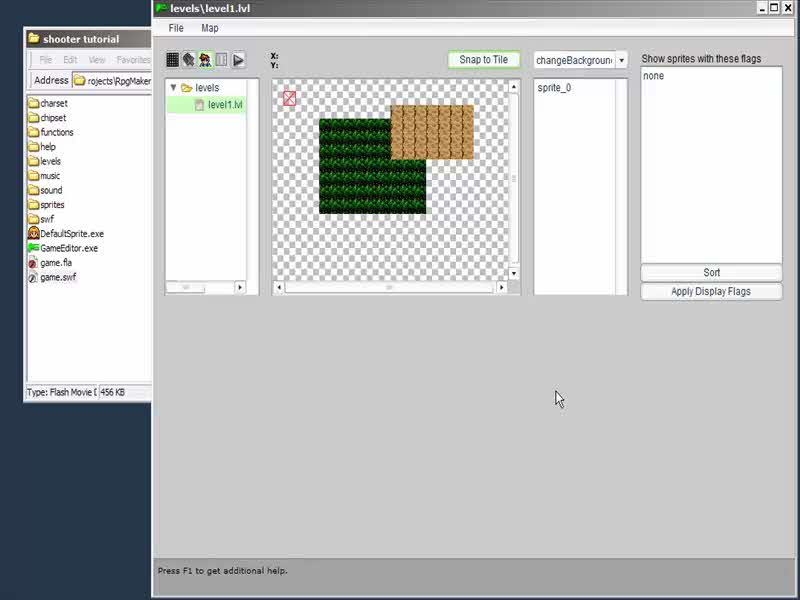The width and height of the screenshot is (800, 600).
Task: Click the red crossed sprite marker on canvas
Action: 289,98
